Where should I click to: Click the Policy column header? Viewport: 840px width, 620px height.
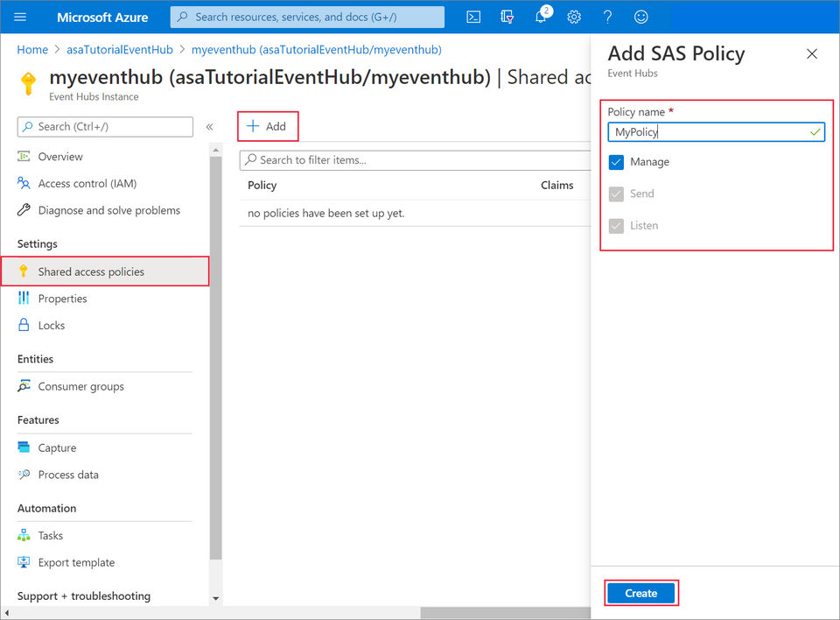pos(262,185)
